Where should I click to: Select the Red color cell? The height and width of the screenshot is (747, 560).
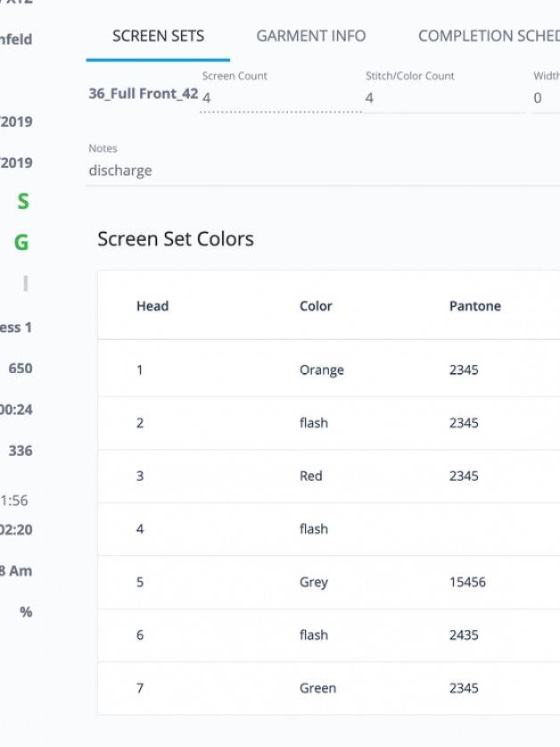tap(311, 476)
